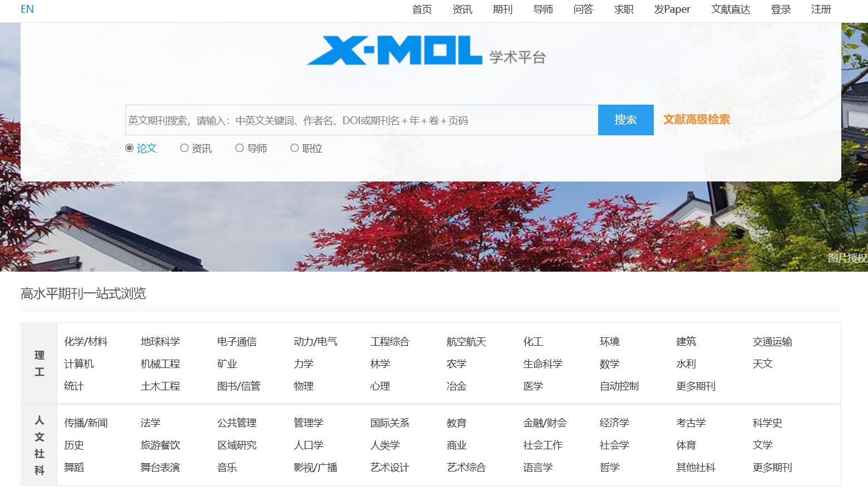The image size is (868, 491).
Task: Click the blue 搜索 button
Action: [x=626, y=120]
